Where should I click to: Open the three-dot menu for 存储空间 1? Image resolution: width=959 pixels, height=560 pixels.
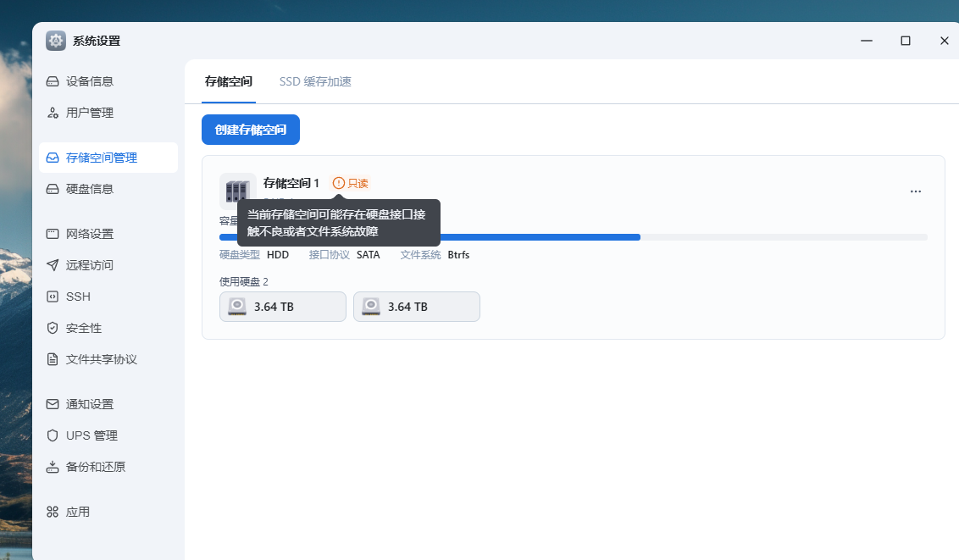pyautogui.click(x=916, y=191)
